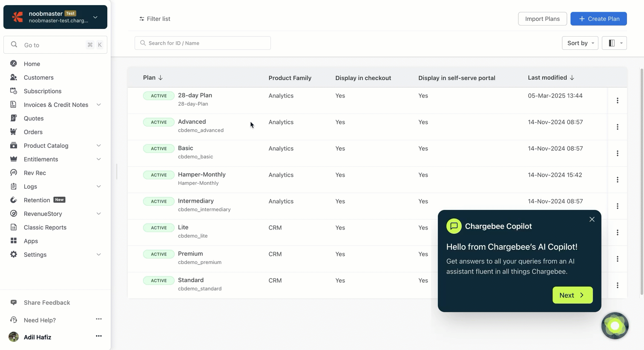Screen dimensions: 644x350
Task: Open the kebab menu for Basic plan
Action: point(617,153)
